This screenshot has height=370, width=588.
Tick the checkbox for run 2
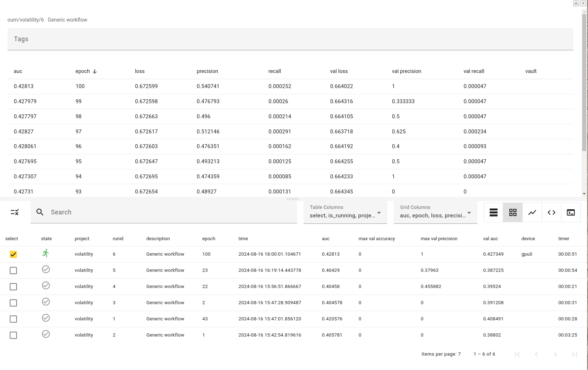[13, 335]
